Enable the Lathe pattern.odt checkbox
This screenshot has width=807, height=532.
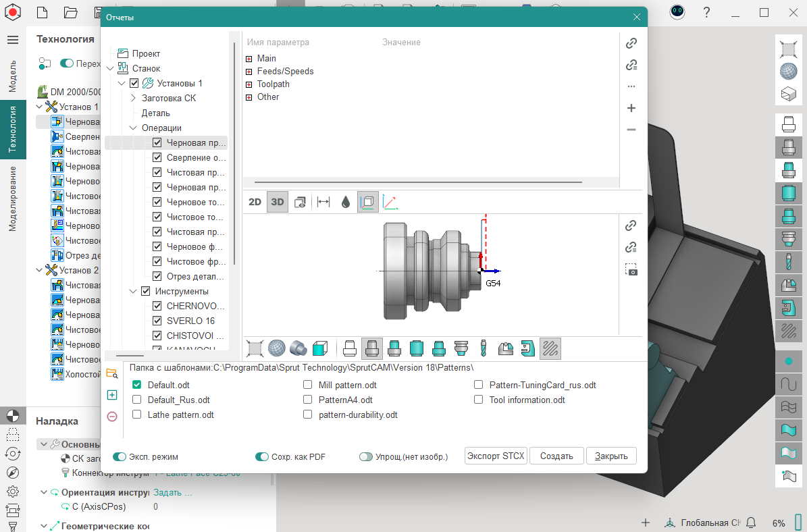pos(137,415)
